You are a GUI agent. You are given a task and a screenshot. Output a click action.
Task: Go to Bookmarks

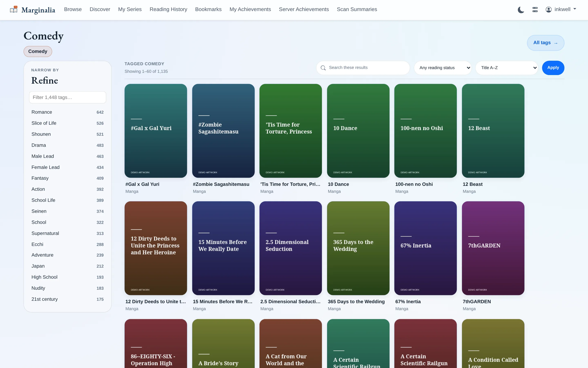[x=208, y=9]
